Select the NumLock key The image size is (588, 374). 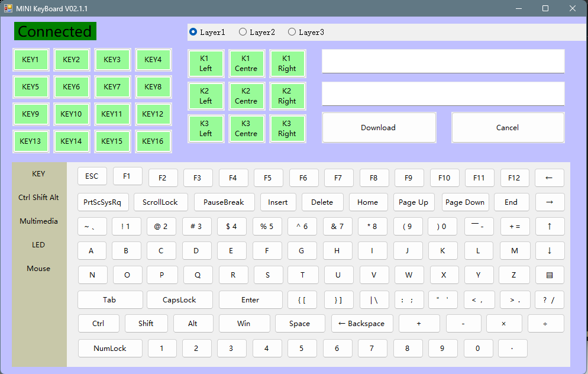109,348
